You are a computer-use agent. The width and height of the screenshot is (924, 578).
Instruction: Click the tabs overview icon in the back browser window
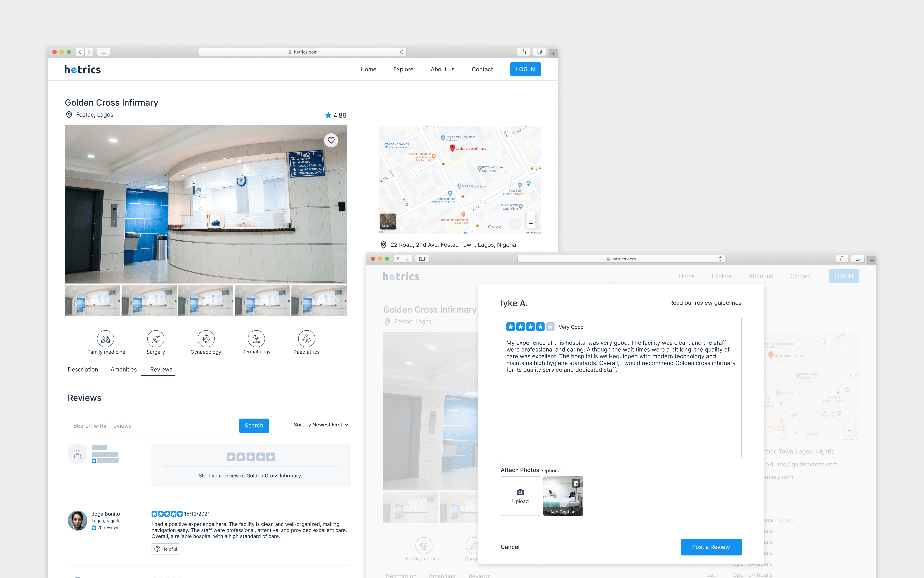pos(539,52)
